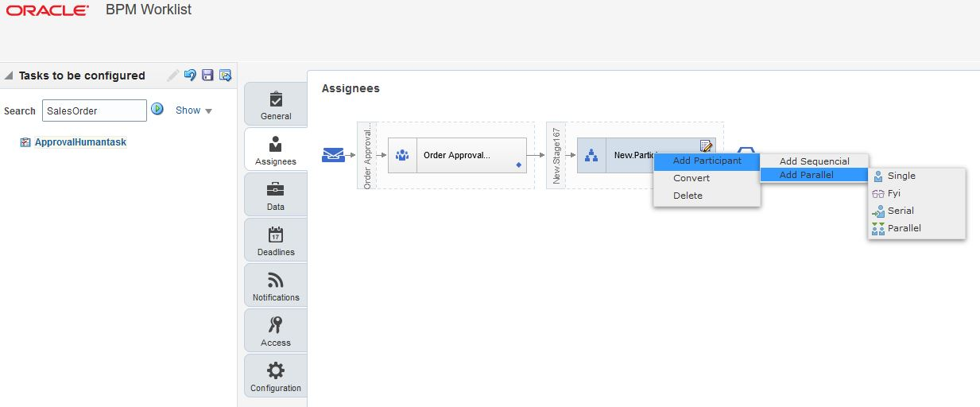Click the hierarchy icon on New Participant
This screenshot has width=980, height=407.
pos(591,156)
